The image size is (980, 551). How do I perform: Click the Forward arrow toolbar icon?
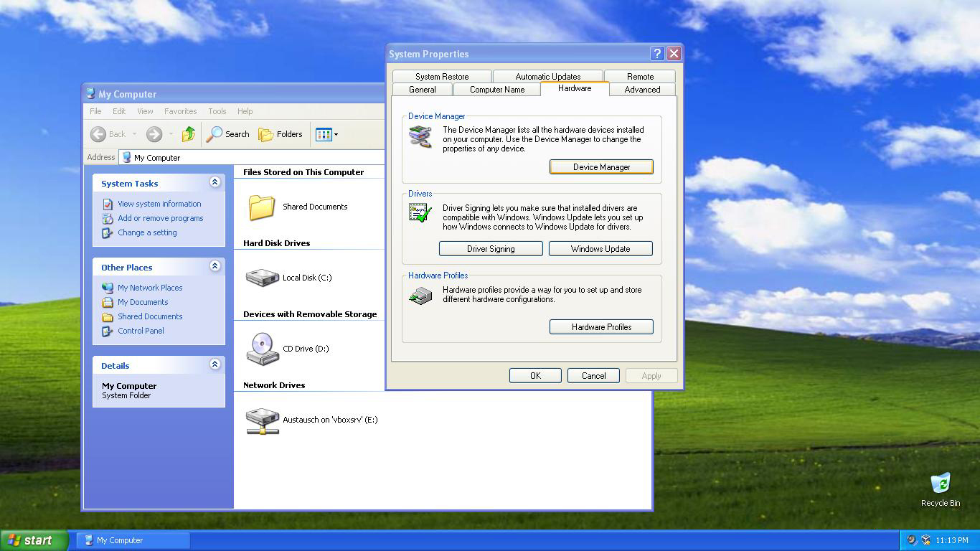[154, 134]
